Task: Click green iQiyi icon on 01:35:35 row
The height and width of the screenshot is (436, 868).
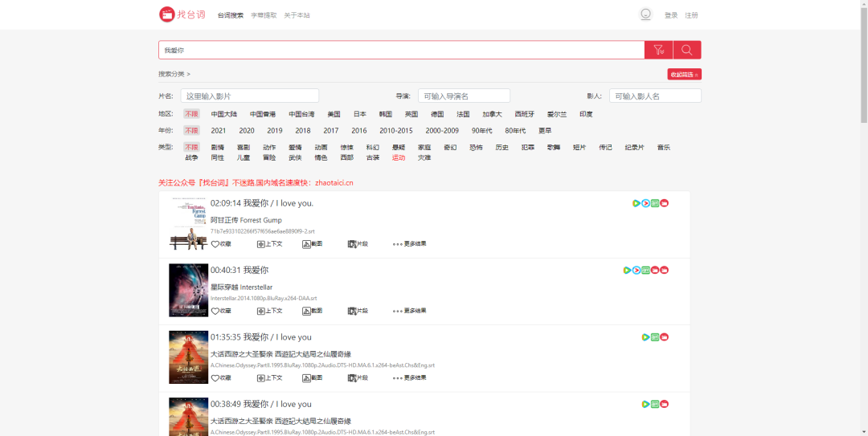Action: tap(655, 337)
